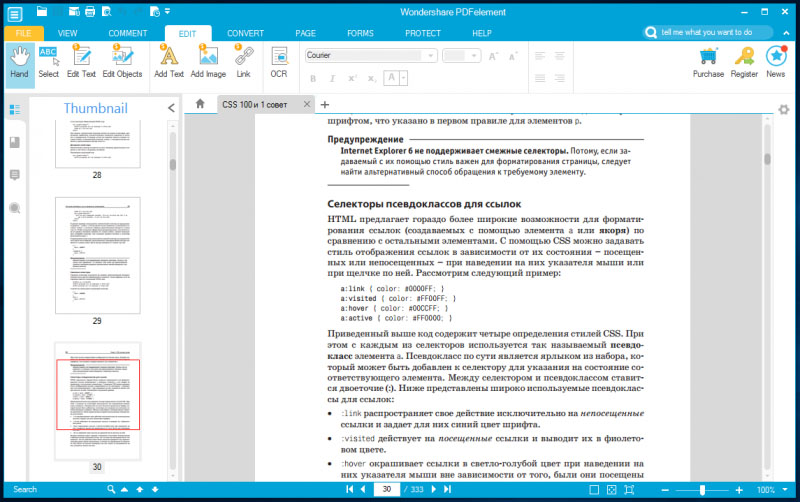This screenshot has height=502, width=800.
Task: Choose the Edit Text tool
Action: 81,62
